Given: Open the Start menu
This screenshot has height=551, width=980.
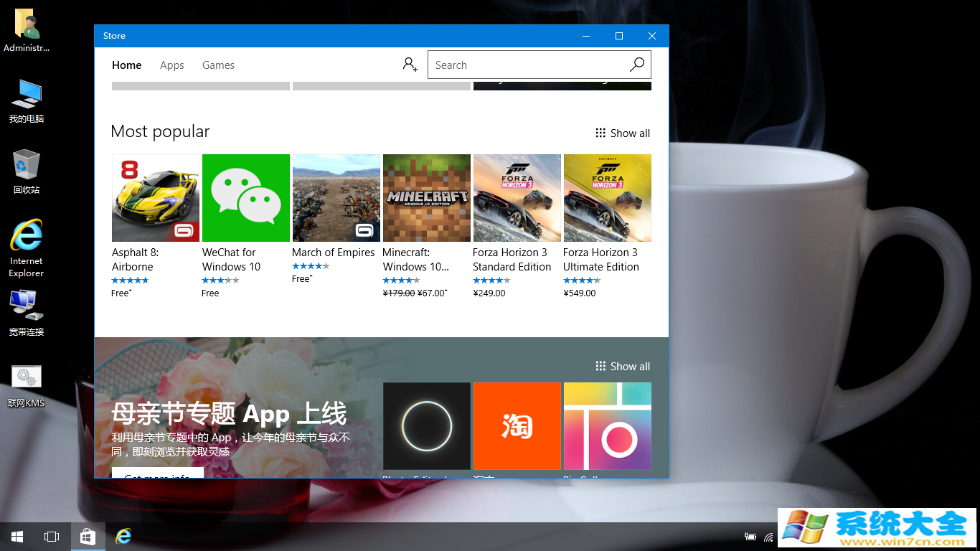Looking at the screenshot, I should tap(17, 536).
